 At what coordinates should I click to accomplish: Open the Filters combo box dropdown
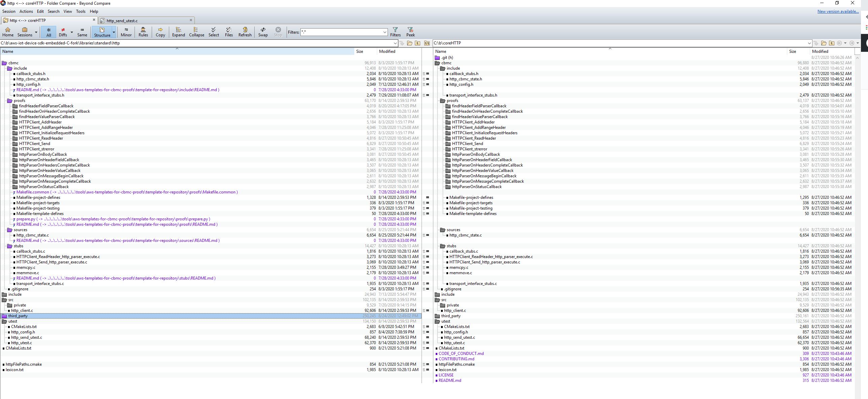tap(385, 32)
